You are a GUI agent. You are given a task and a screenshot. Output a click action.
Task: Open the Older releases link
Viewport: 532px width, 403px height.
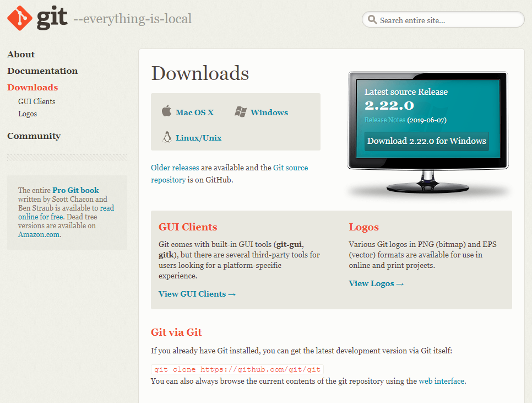[x=175, y=168]
